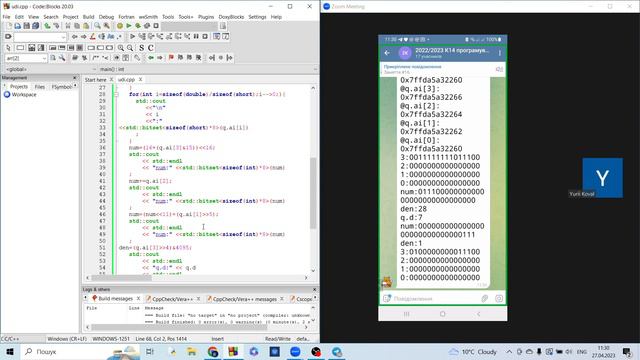Switch to the Projects management tab
The width and height of the screenshot is (640, 360).
click(x=19, y=87)
